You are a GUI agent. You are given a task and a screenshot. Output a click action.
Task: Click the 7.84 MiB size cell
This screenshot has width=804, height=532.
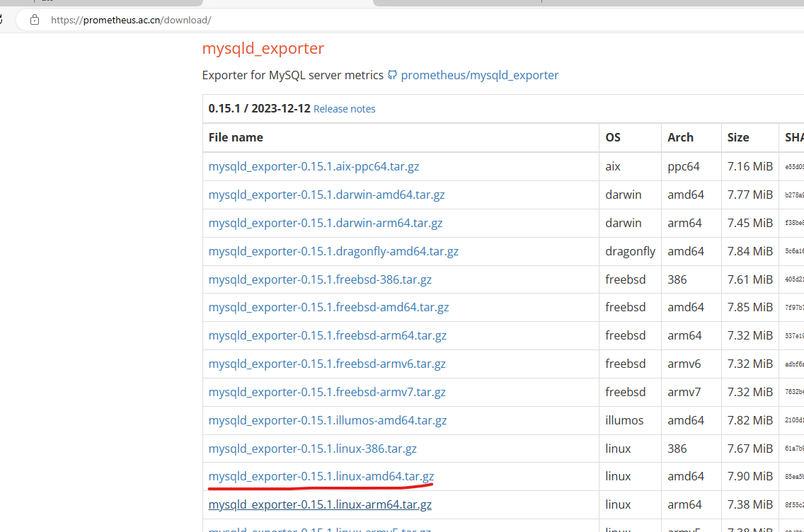[750, 251]
